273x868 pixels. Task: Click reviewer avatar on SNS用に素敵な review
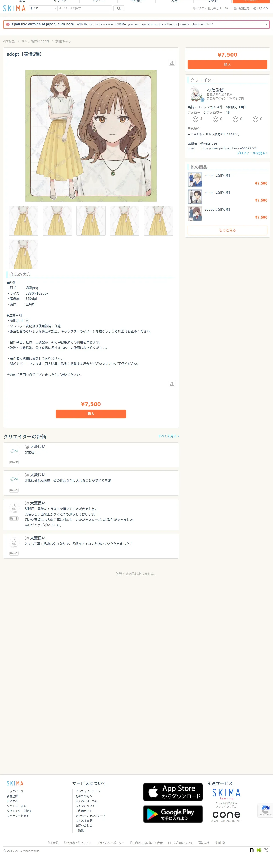tap(14, 507)
